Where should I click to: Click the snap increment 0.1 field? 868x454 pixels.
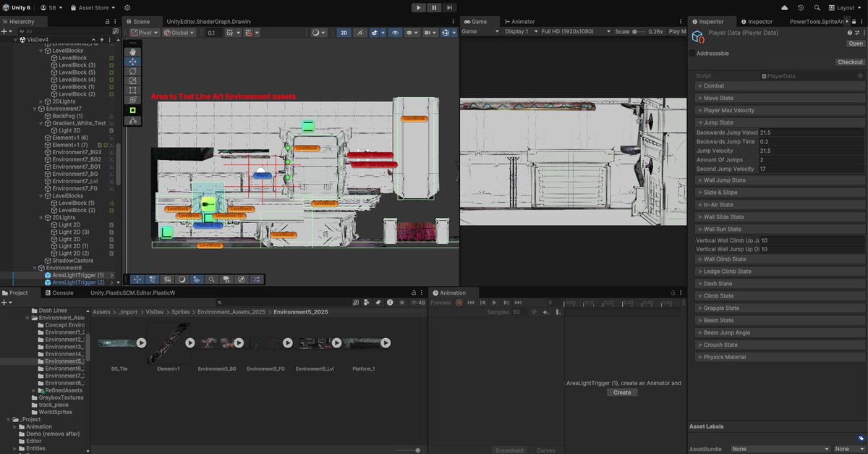(x=213, y=33)
